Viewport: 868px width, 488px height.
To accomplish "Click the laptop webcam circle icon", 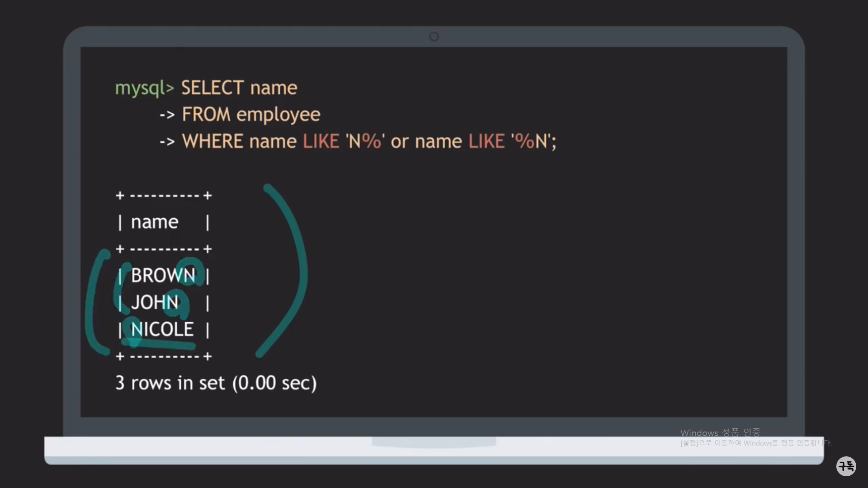I will pos(434,37).
